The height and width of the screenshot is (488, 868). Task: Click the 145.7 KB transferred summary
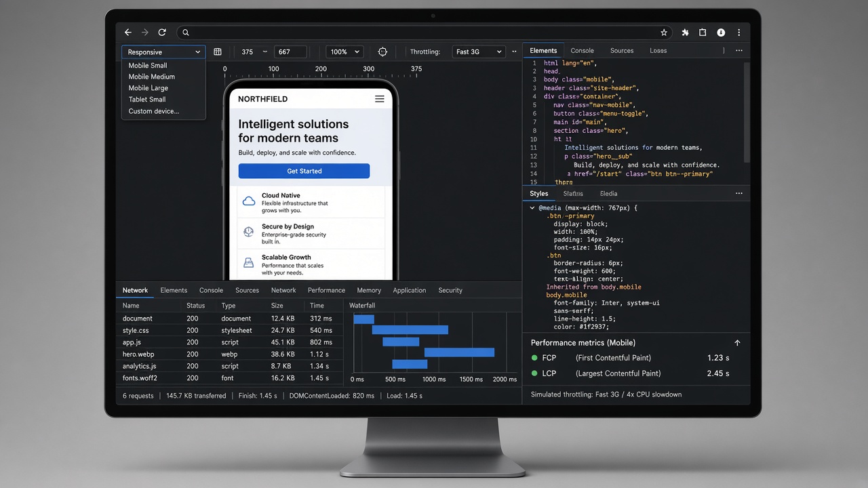click(x=196, y=396)
